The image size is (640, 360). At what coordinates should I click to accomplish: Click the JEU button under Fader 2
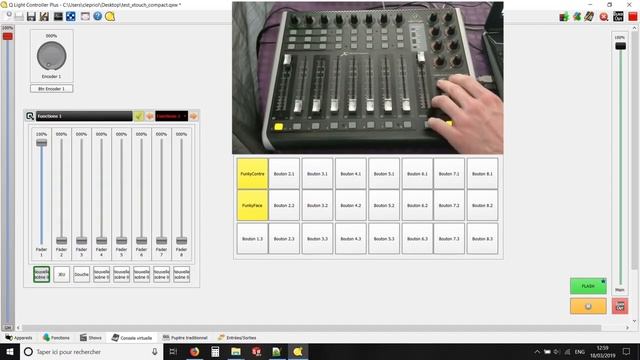[x=62, y=274]
